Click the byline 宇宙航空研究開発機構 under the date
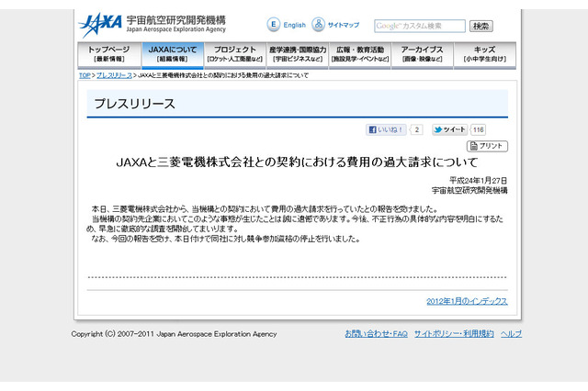Image resolution: width=588 pixels, height=391 pixels. click(469, 190)
